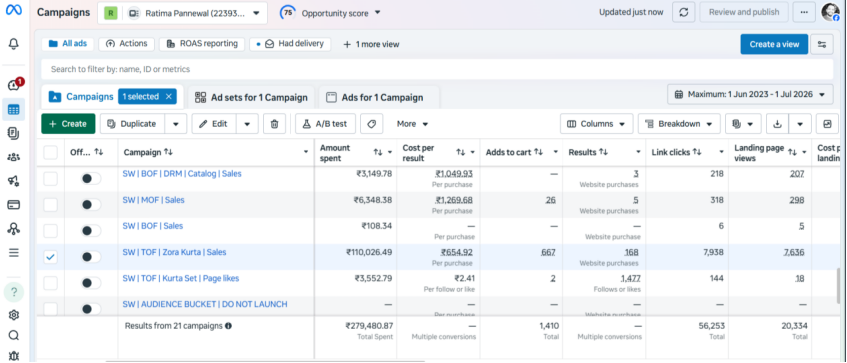Open Settings gear in sidebar
Image resolution: width=847 pixels, height=363 pixels.
point(14,315)
